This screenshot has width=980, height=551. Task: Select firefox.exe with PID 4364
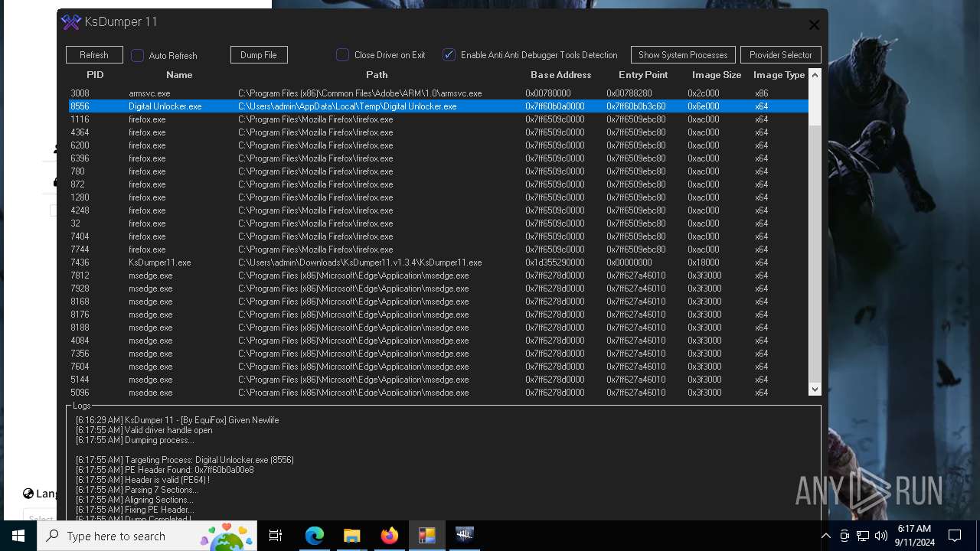[x=438, y=132]
